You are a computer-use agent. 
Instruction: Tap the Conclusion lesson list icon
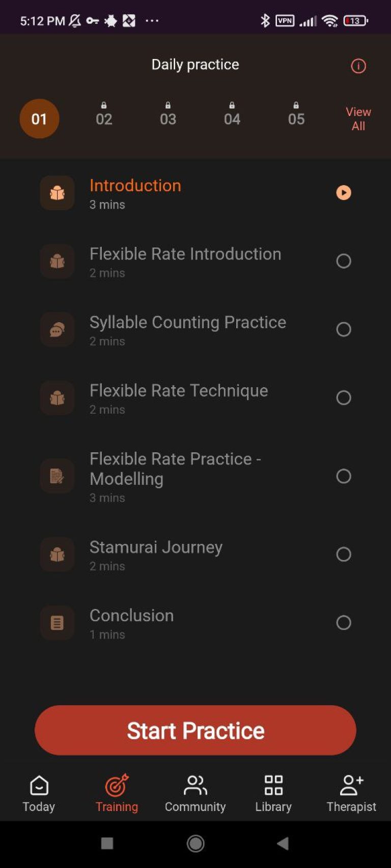click(x=57, y=623)
